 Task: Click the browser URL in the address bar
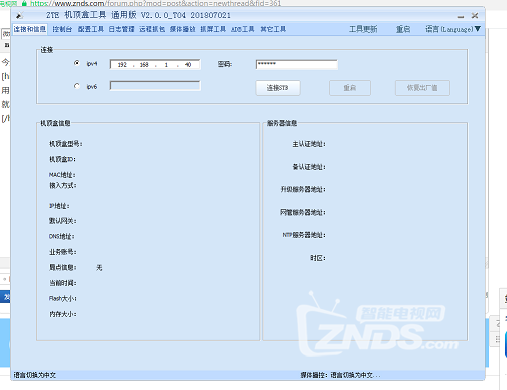coord(156,3)
